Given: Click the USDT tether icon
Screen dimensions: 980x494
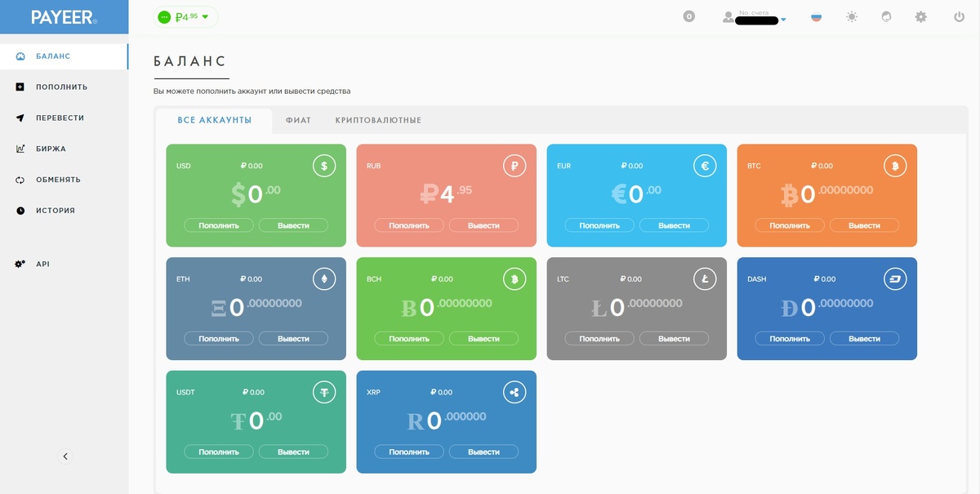Looking at the screenshot, I should pos(324,393).
